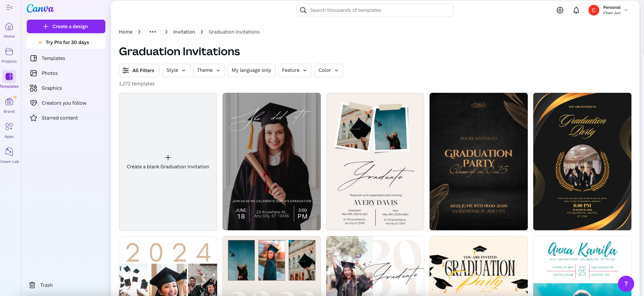Click the search magnifier icon

(x=303, y=10)
